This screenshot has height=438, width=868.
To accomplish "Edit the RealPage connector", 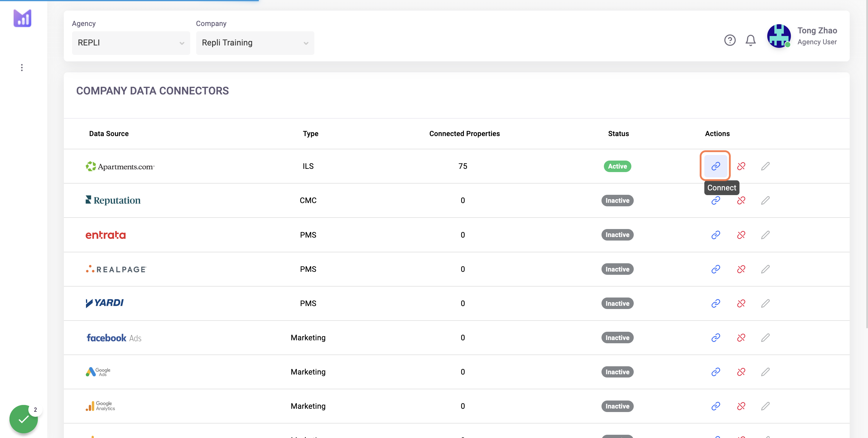I will [765, 269].
